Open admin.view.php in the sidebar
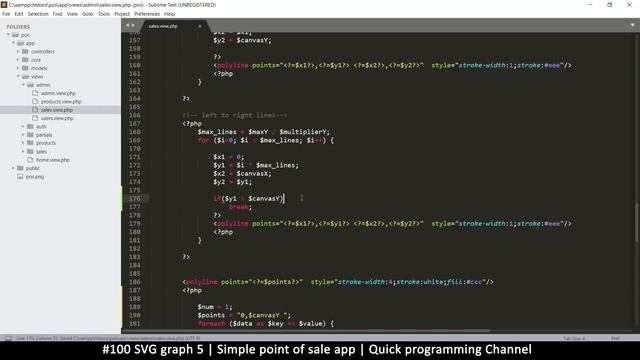This screenshot has height=360, width=640. (58, 93)
